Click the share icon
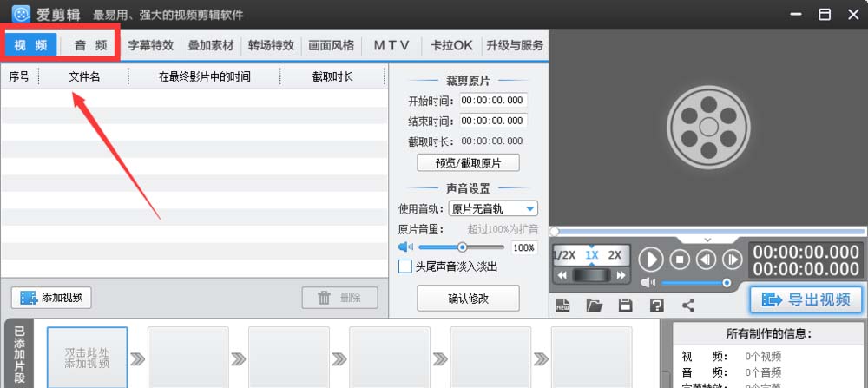This screenshot has width=868, height=388. (688, 305)
